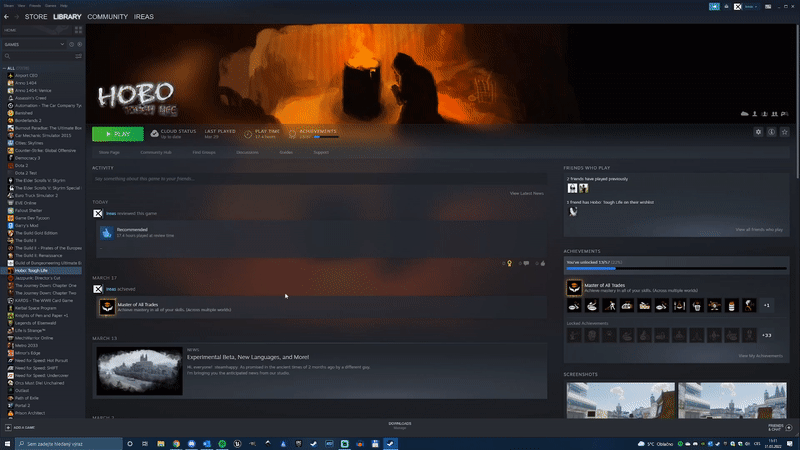
Task: Click the achievements progress bar in header
Action: tap(326, 137)
